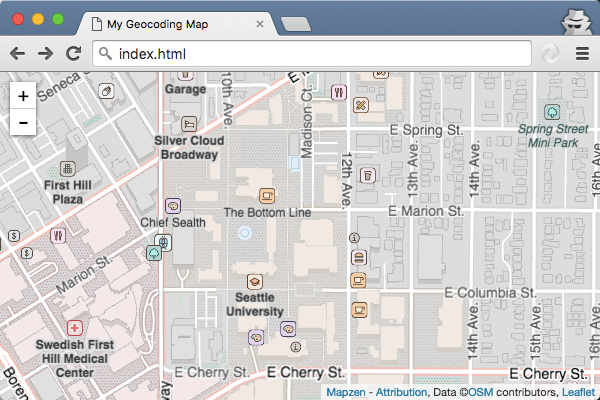600x400 pixels.
Task: Click the drink cup icon on 12th Ave.
Action: click(x=368, y=175)
